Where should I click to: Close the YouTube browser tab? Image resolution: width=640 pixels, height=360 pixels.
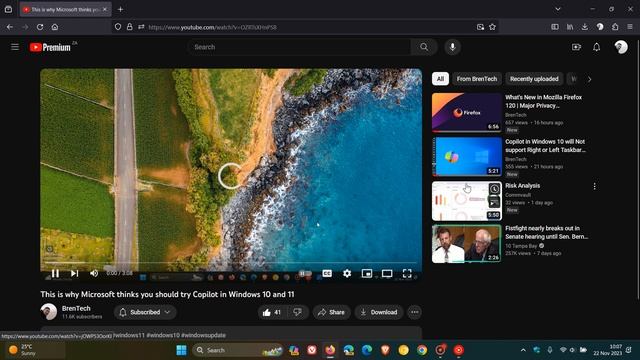pos(105,9)
